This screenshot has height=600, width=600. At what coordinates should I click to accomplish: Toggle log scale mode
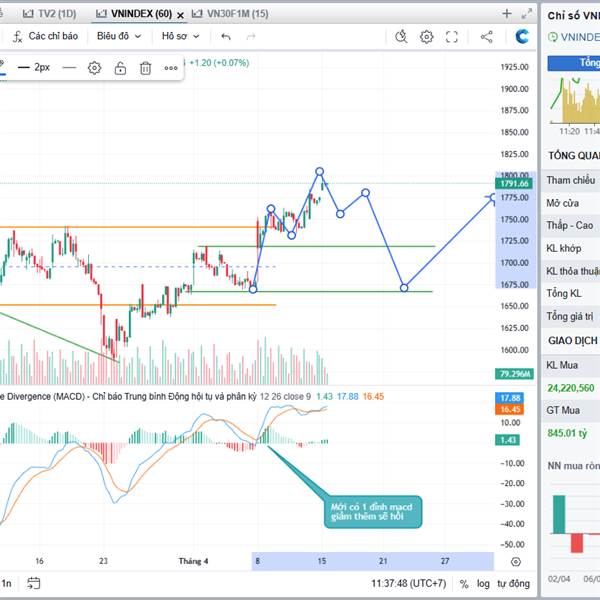483,584
